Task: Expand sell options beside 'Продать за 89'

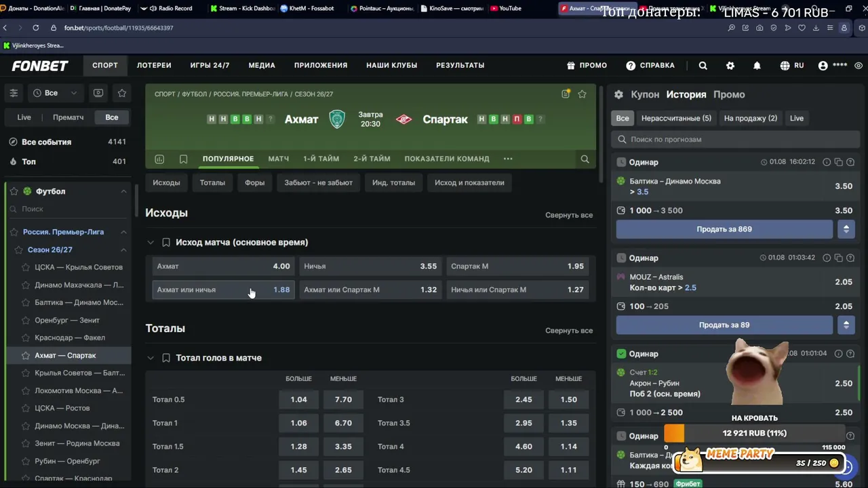Action: point(846,325)
